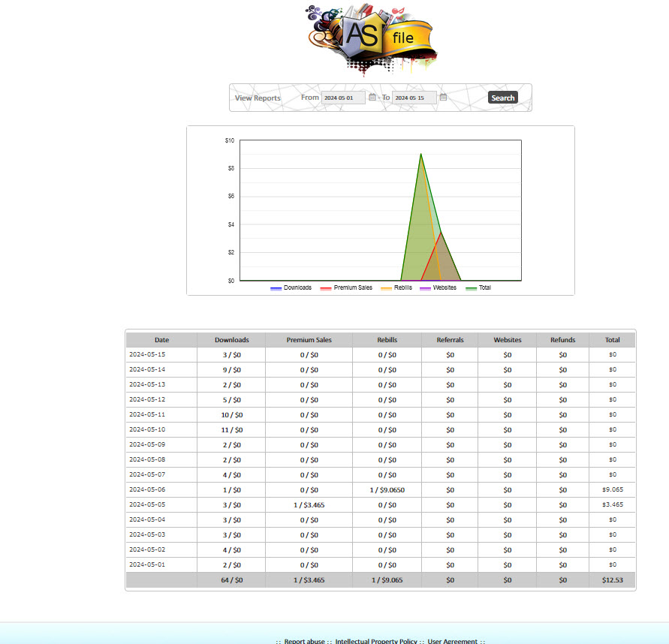Click the From date input field
669x644 pixels.
(x=343, y=98)
